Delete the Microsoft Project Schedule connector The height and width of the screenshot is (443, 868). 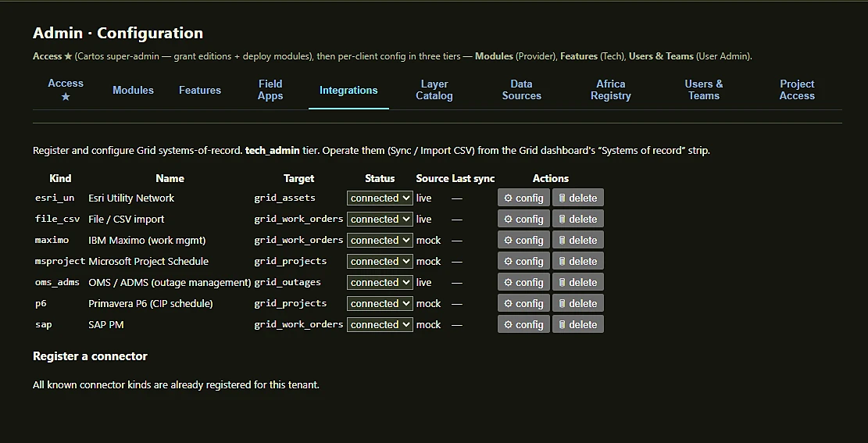(x=577, y=261)
